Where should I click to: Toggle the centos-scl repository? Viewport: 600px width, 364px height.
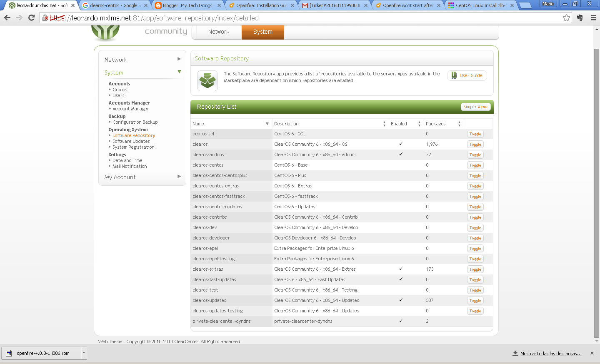click(x=475, y=134)
